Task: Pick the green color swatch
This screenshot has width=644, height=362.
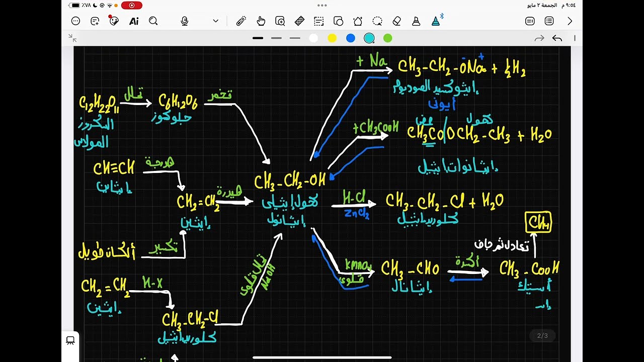Action: (387, 38)
